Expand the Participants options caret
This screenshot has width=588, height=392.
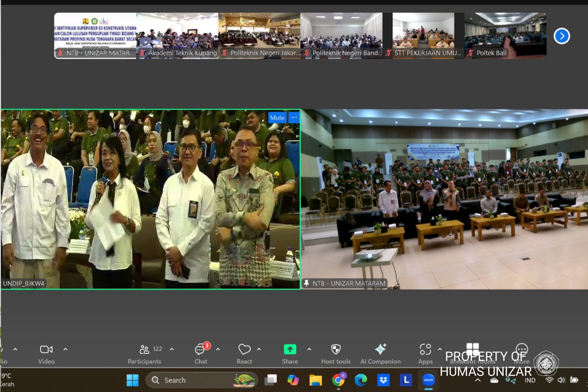point(172,349)
